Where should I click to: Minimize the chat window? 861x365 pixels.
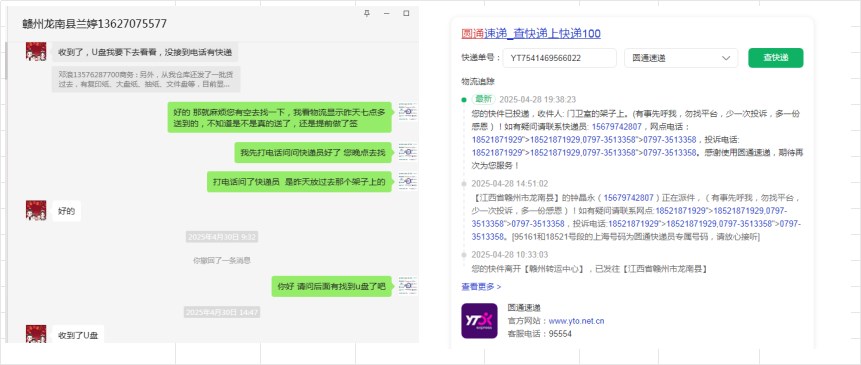pos(387,13)
